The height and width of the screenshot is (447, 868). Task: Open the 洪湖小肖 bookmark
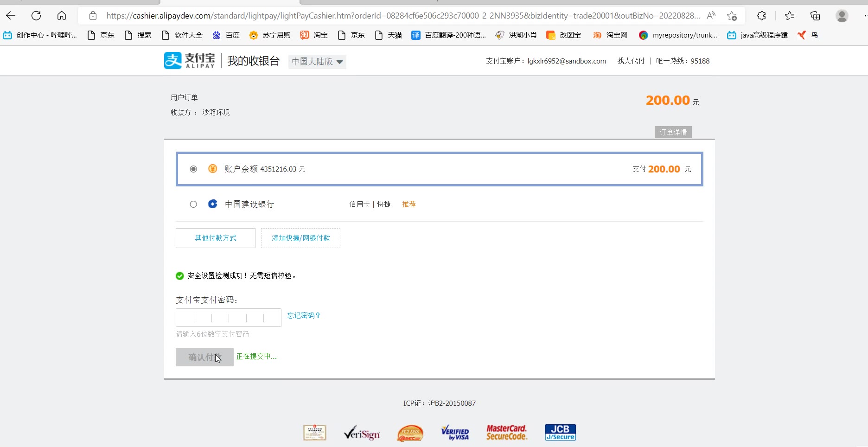516,35
